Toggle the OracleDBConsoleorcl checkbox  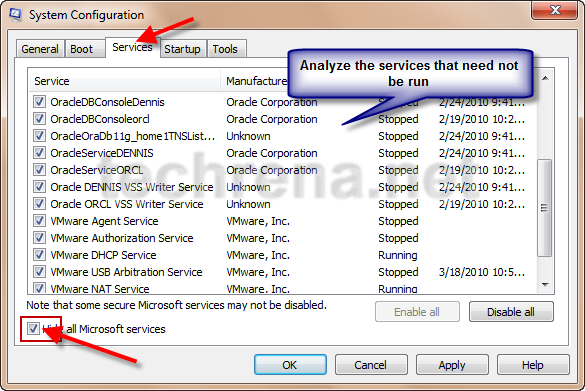tap(40, 119)
